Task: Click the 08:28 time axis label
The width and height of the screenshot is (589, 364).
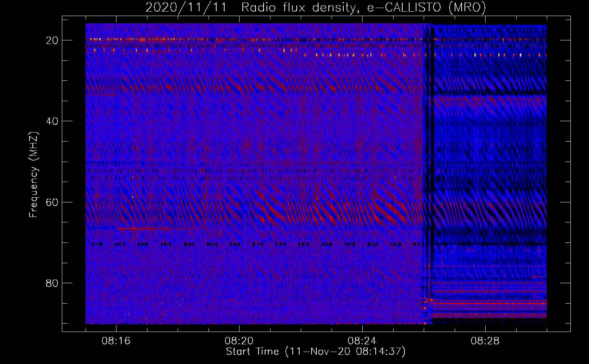Action: pyautogui.click(x=485, y=341)
